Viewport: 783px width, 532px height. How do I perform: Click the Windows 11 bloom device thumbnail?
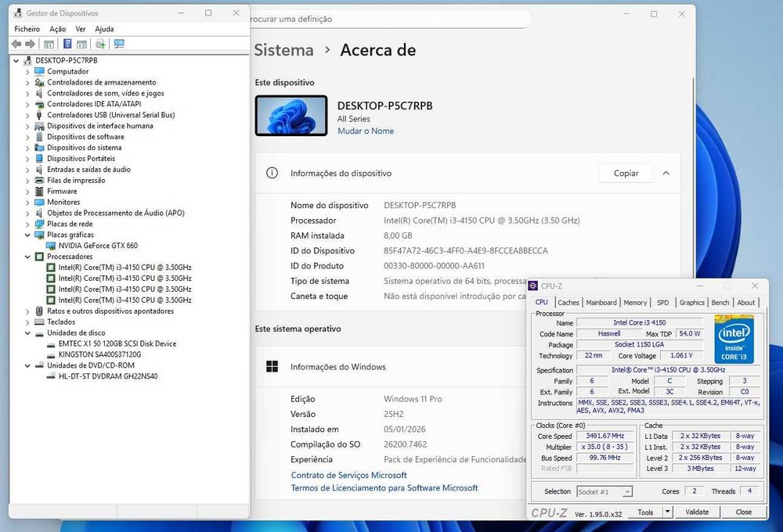291,116
